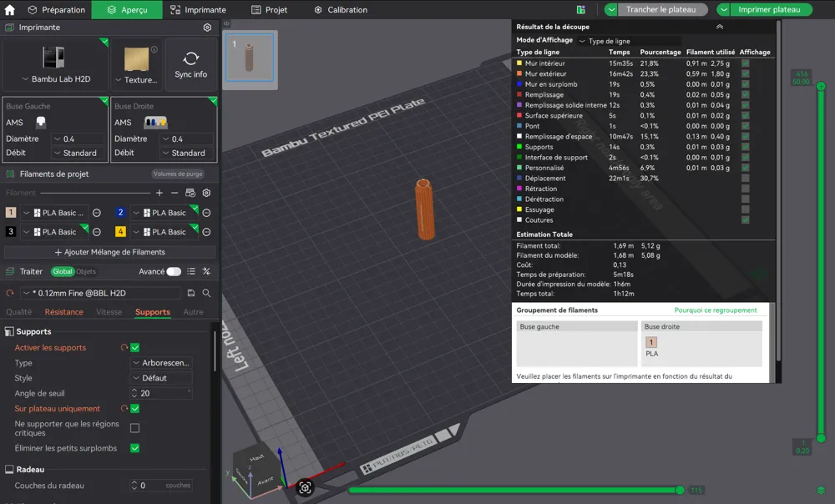The width and height of the screenshot is (835, 504).
Task: Reset the 3D view camera icon
Action: [x=305, y=487]
